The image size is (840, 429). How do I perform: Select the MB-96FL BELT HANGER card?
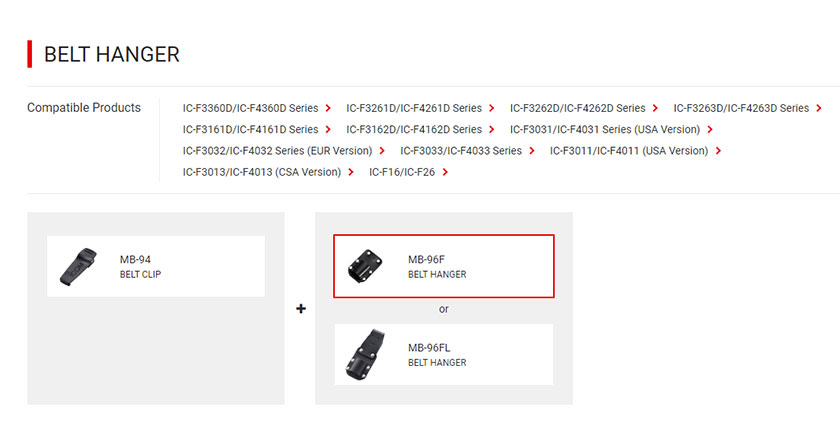(x=444, y=354)
